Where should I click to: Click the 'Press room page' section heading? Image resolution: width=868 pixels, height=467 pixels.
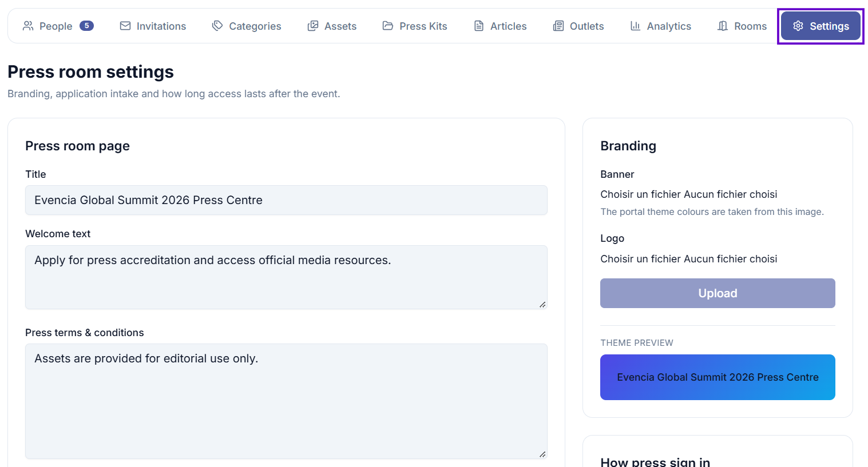pyautogui.click(x=77, y=146)
